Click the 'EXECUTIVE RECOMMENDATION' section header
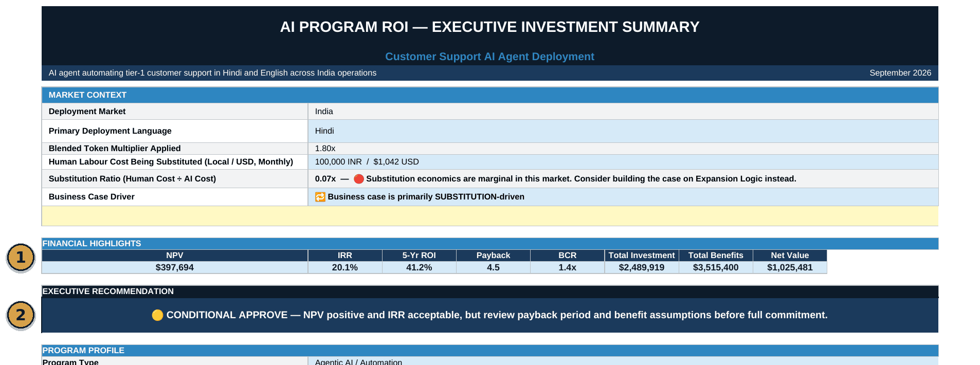Image resolution: width=980 pixels, height=365 pixels. pyautogui.click(x=489, y=291)
